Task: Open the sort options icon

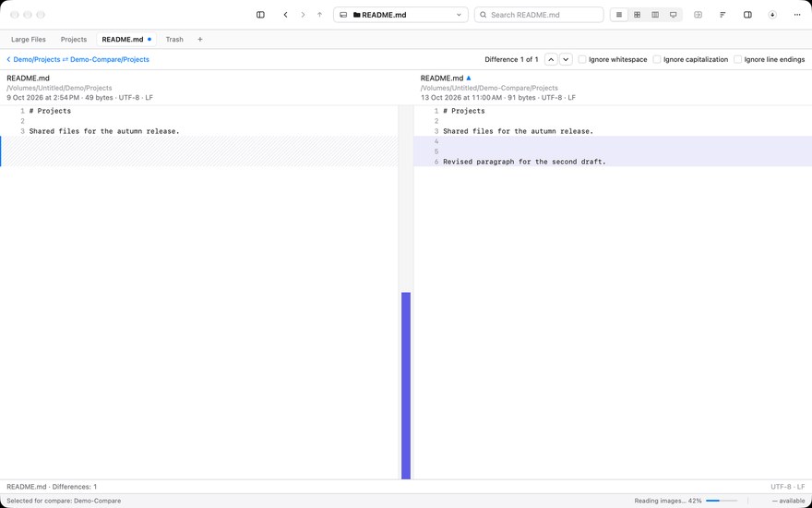Action: (x=722, y=15)
